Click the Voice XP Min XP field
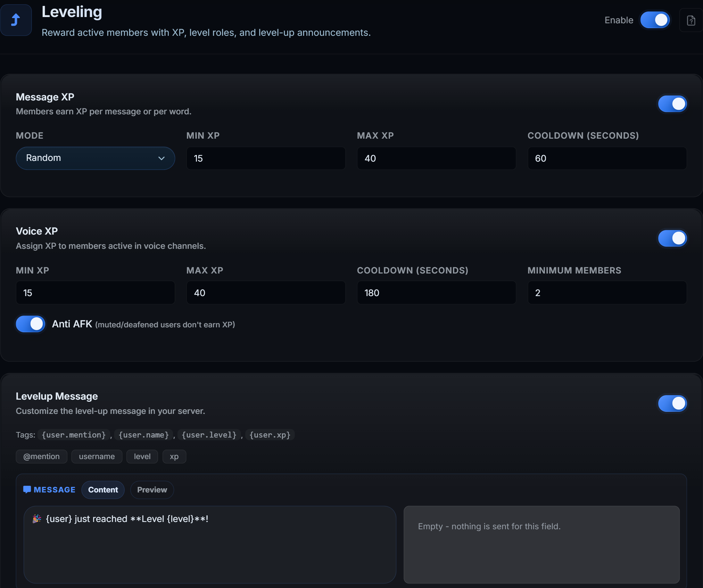Viewport: 703px width, 588px height. pos(96,293)
